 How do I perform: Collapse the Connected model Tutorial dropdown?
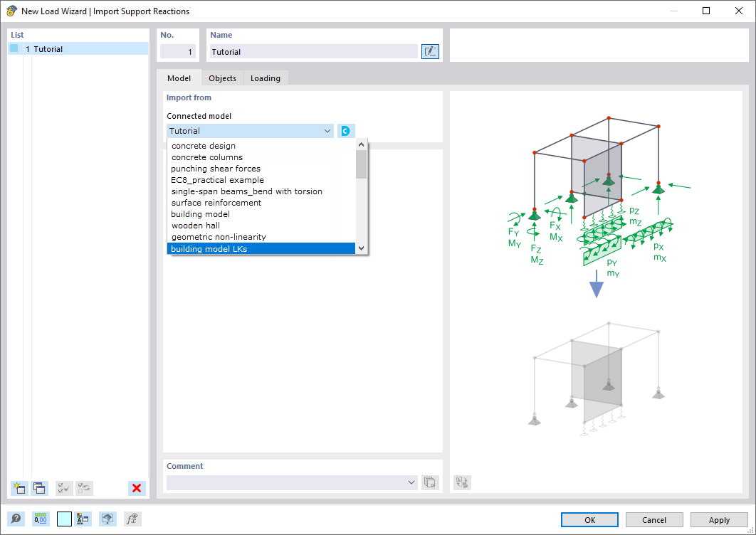pos(327,131)
